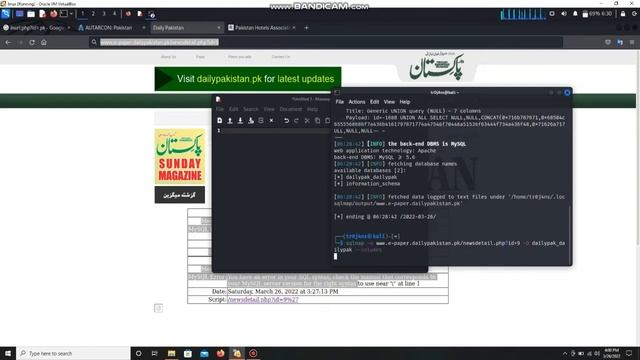
Task: Open the Kali applications menu icon
Action: pos(5,14)
